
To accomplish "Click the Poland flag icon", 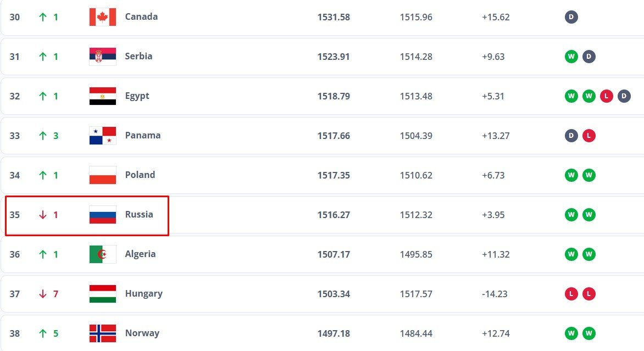I will click(x=103, y=175).
